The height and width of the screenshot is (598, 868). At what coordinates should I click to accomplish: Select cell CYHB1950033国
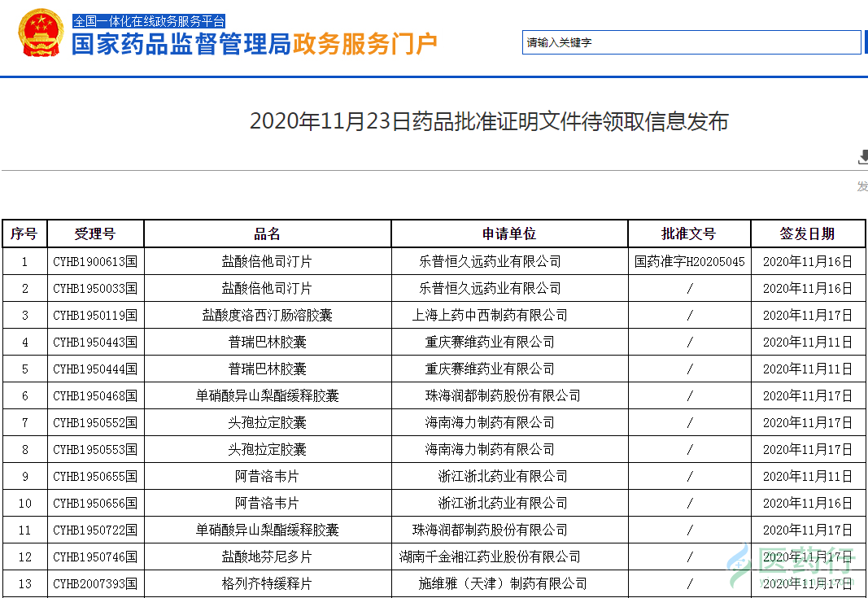(95, 289)
